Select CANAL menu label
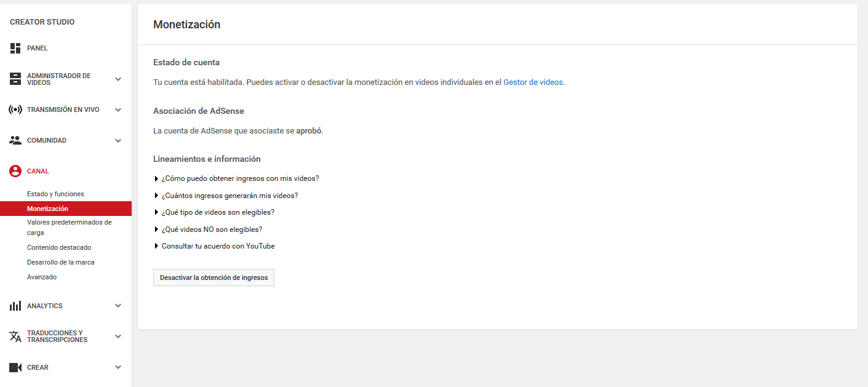The image size is (868, 387). 38,171
